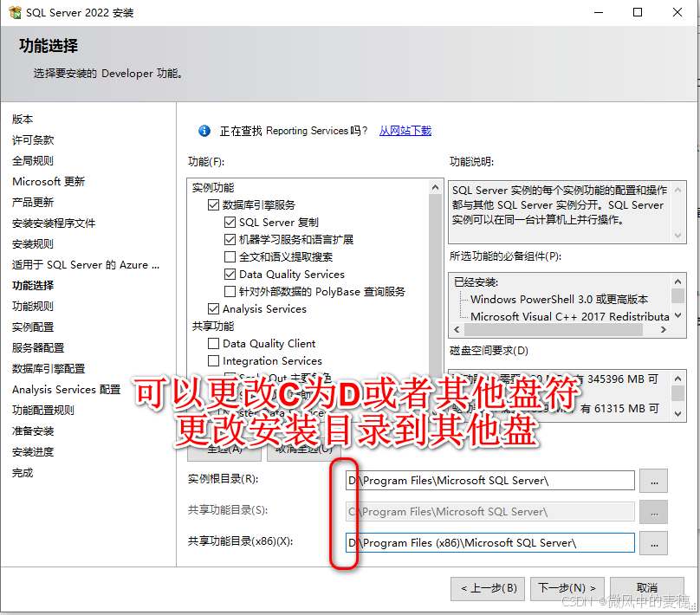Click 取消 button
Viewport: 700px width, 615px height.
(647, 588)
